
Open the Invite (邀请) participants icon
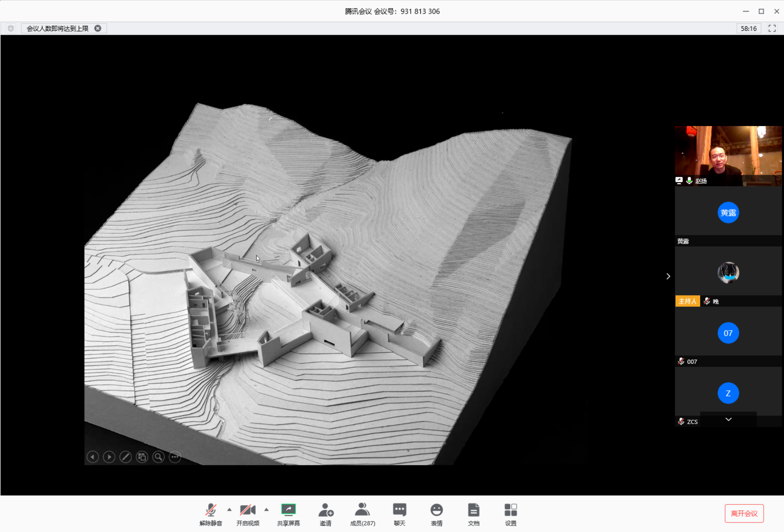pyautogui.click(x=326, y=514)
